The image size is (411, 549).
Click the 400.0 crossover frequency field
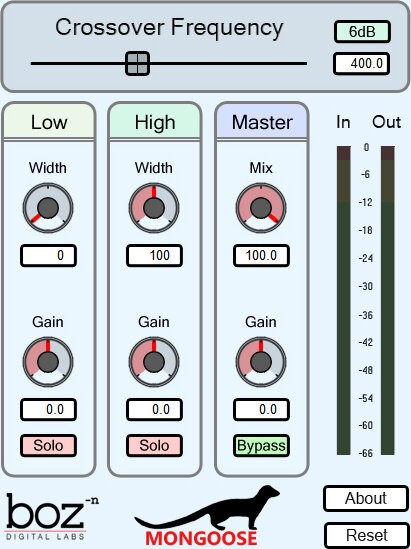click(x=361, y=63)
